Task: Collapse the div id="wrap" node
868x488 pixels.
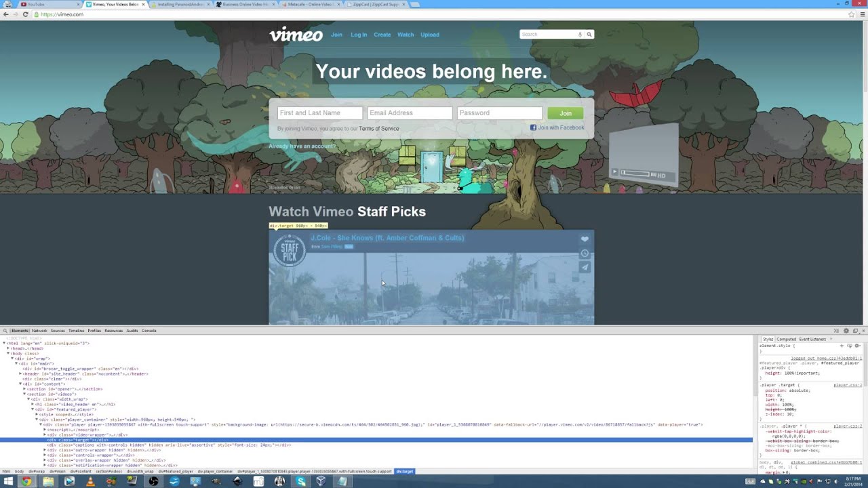Action: (12, 359)
